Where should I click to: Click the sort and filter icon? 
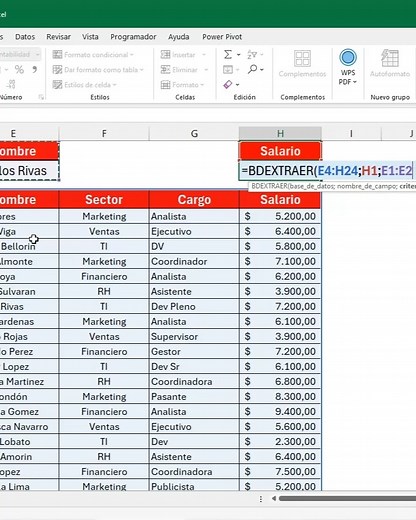pyautogui.click(x=252, y=54)
